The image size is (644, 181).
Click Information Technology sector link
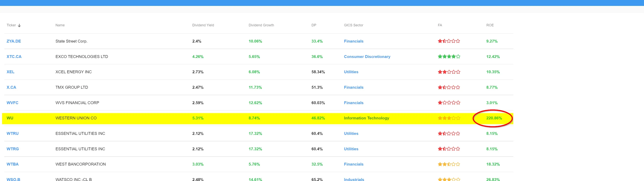(366, 118)
